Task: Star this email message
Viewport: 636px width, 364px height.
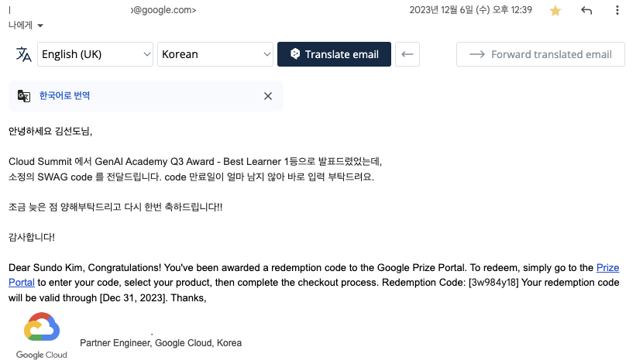Action: (576, 11)
